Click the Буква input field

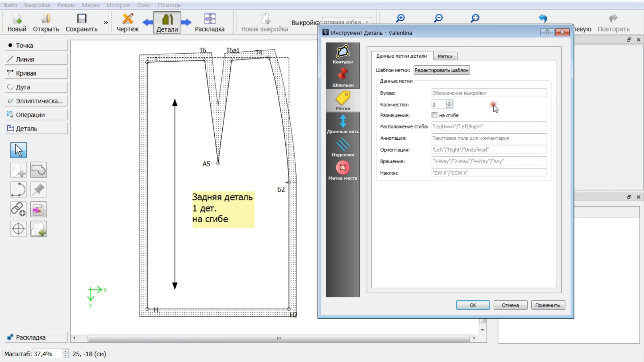[489, 93]
